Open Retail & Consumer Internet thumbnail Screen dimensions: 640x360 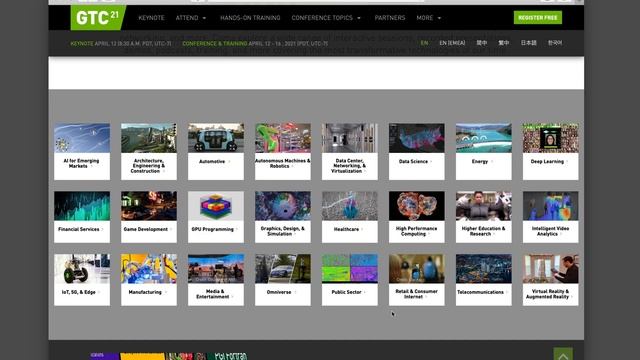click(x=417, y=269)
